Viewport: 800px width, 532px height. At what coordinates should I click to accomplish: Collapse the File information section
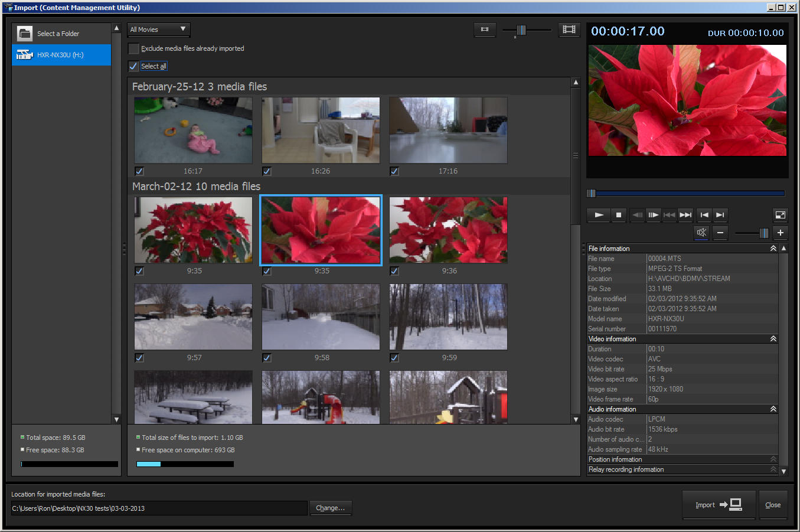pyautogui.click(x=773, y=249)
